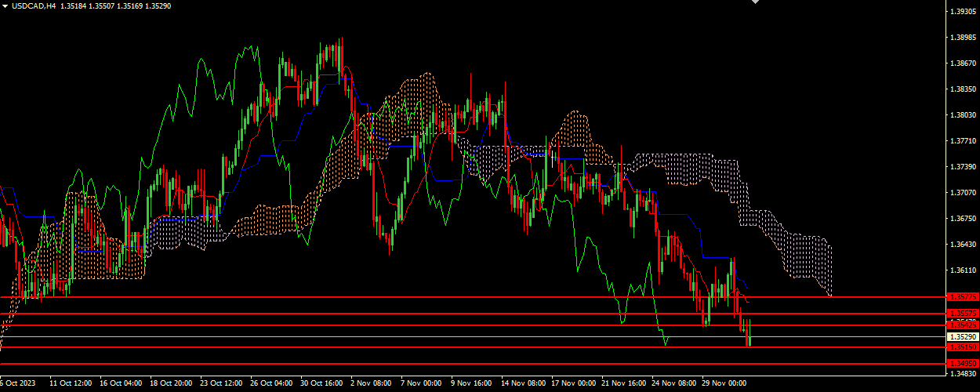
Task: Click the 7 Nov 00:00 time label
Action: point(422,385)
